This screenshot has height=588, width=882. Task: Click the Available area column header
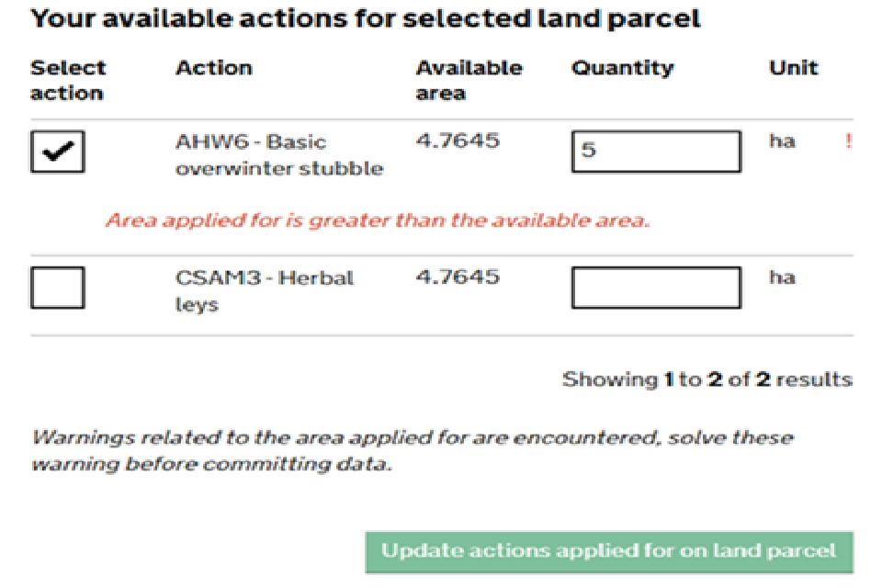469,80
